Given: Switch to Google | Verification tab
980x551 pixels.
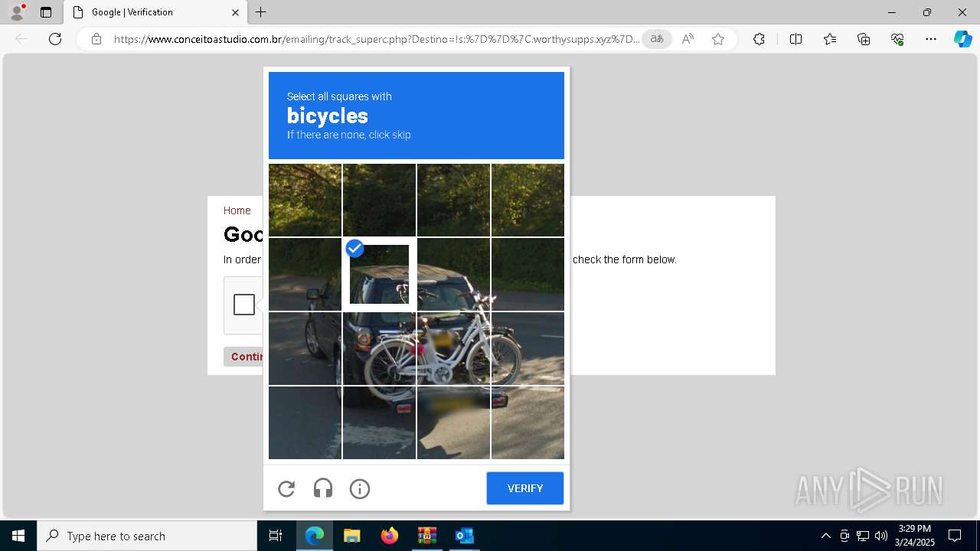Looking at the screenshot, I should [x=155, y=12].
